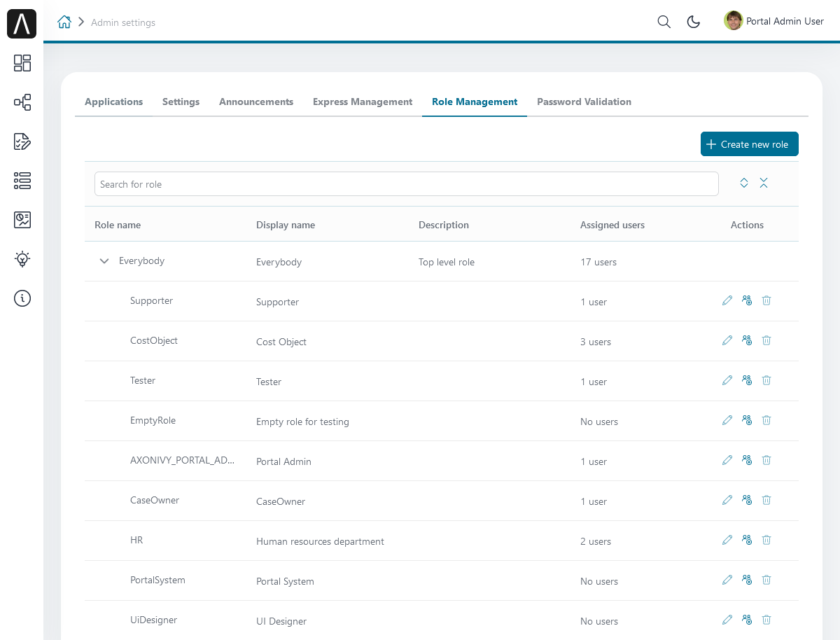840x640 pixels.
Task: Edit the Supporter role
Action: (727, 300)
